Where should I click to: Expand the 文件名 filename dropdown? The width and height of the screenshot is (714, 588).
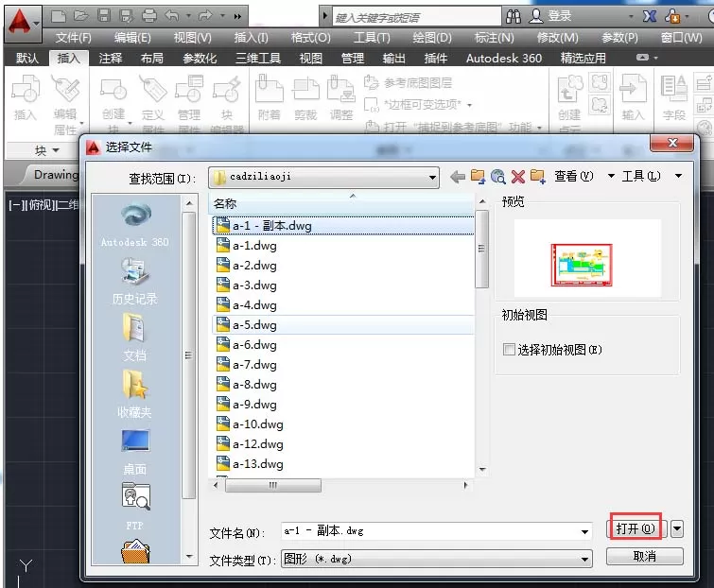click(584, 532)
